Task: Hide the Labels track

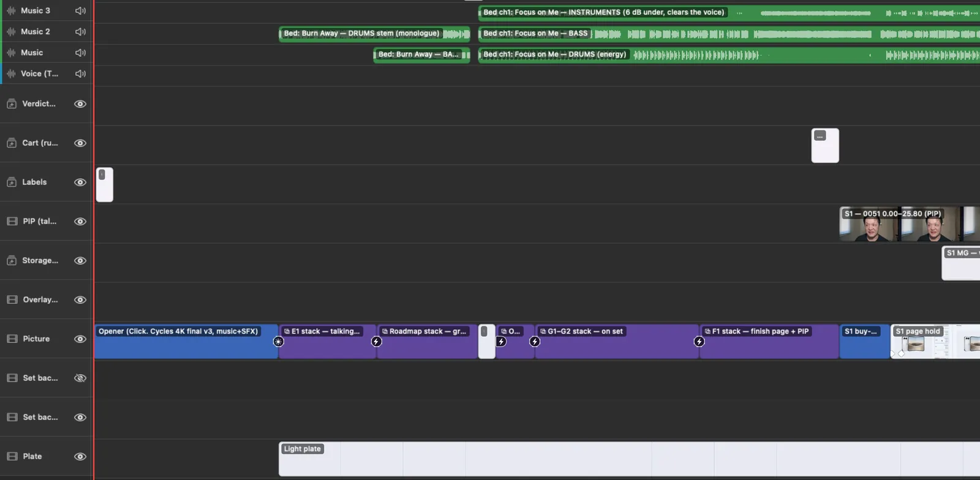Action: coord(80,182)
